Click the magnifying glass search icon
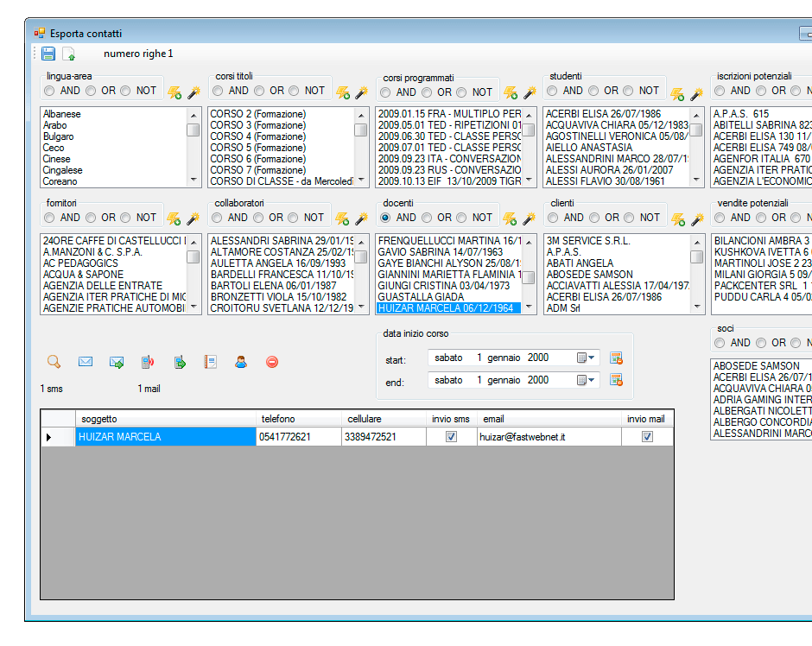This screenshot has width=812, height=646. click(54, 362)
